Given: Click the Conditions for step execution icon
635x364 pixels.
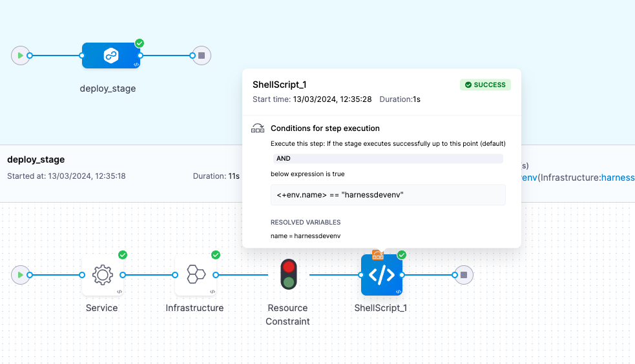Looking at the screenshot, I should click(258, 128).
